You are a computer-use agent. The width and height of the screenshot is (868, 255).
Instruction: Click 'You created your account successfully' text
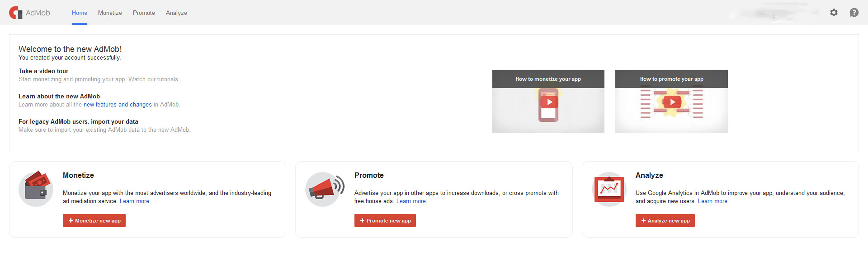[70, 58]
